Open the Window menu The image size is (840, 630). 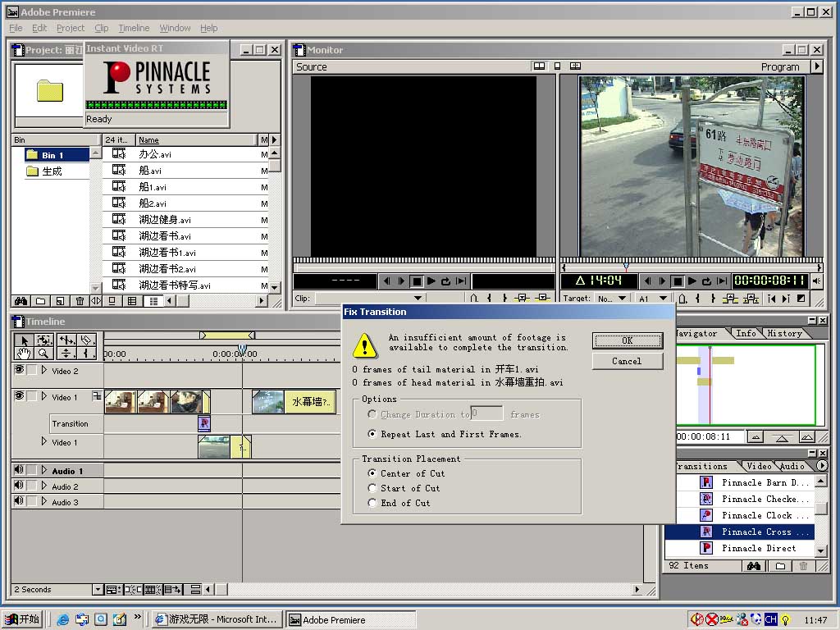[175, 28]
